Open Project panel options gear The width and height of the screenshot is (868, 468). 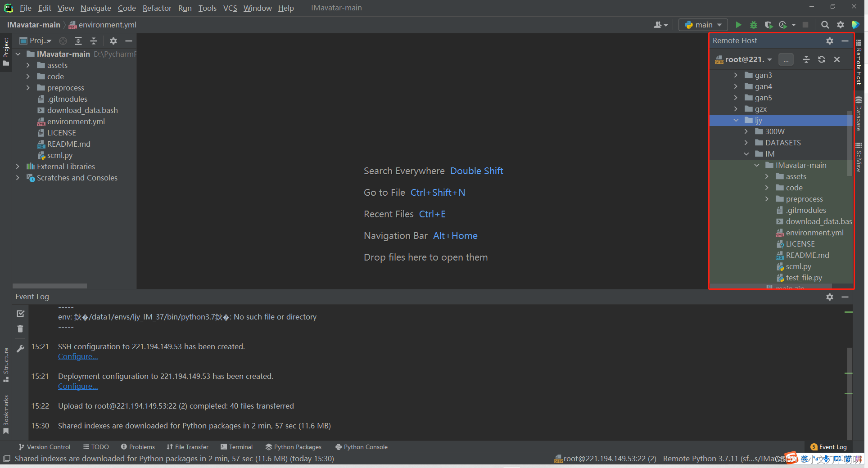(113, 41)
